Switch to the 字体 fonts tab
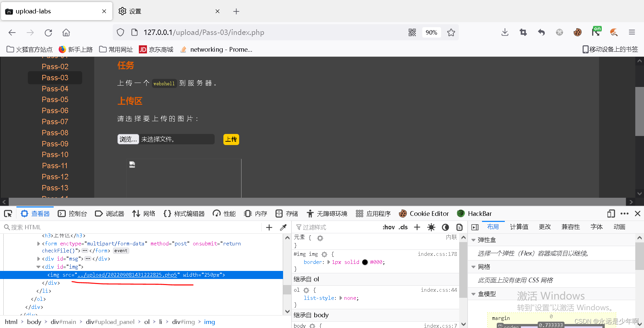Image resolution: width=644 pixels, height=328 pixels. pyautogui.click(x=596, y=227)
